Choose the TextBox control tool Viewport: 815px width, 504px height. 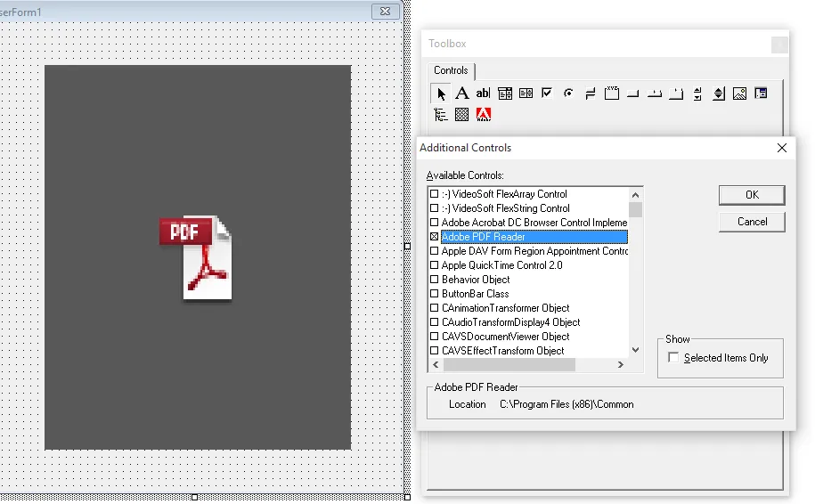pos(483,93)
